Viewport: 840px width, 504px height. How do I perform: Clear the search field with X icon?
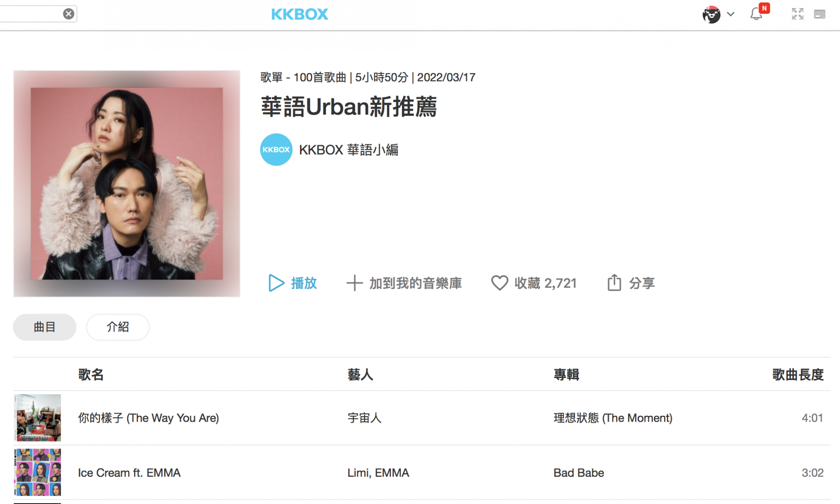tap(68, 14)
